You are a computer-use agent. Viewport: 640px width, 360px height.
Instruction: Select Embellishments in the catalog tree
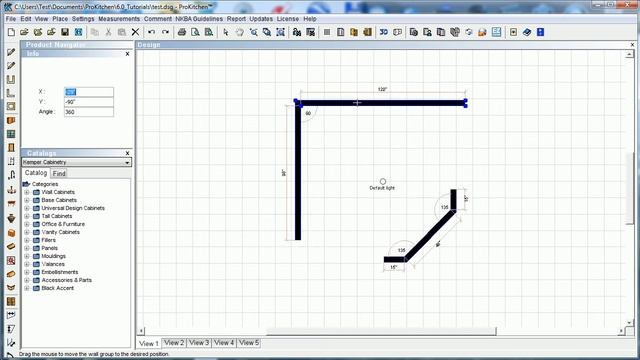click(60, 272)
